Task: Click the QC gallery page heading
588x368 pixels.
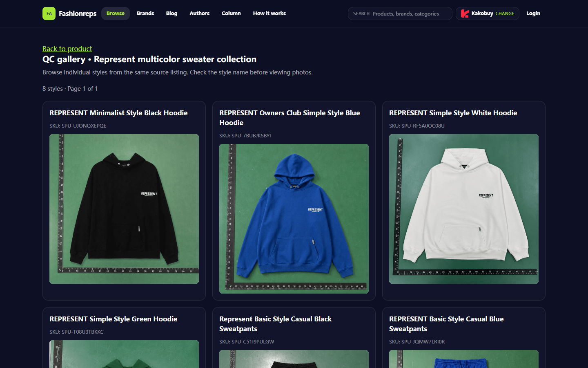Action: (x=149, y=59)
